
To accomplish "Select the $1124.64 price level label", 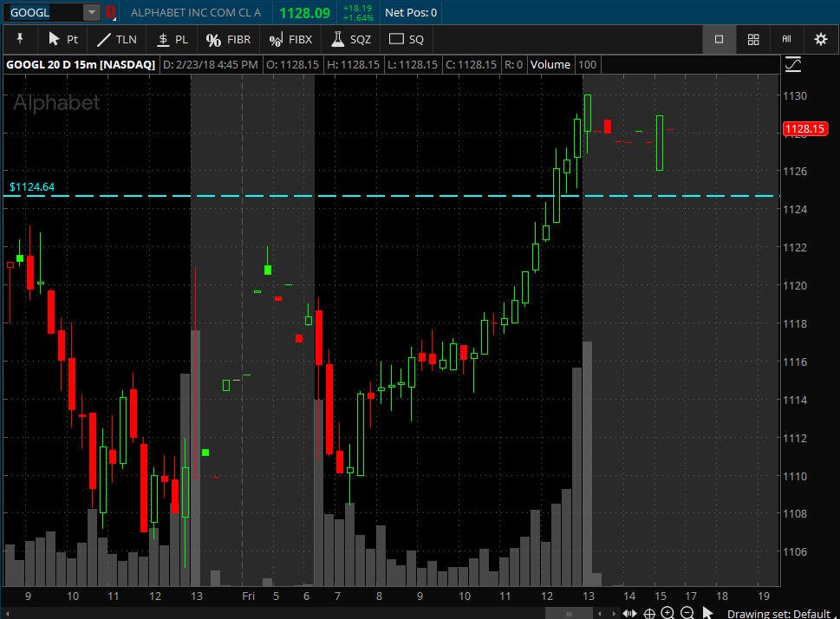I will coord(31,187).
